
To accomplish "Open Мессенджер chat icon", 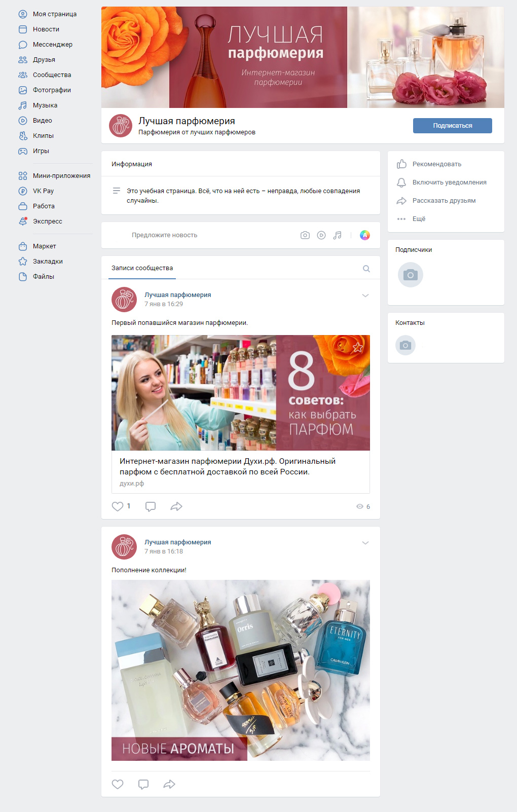I will click(23, 45).
